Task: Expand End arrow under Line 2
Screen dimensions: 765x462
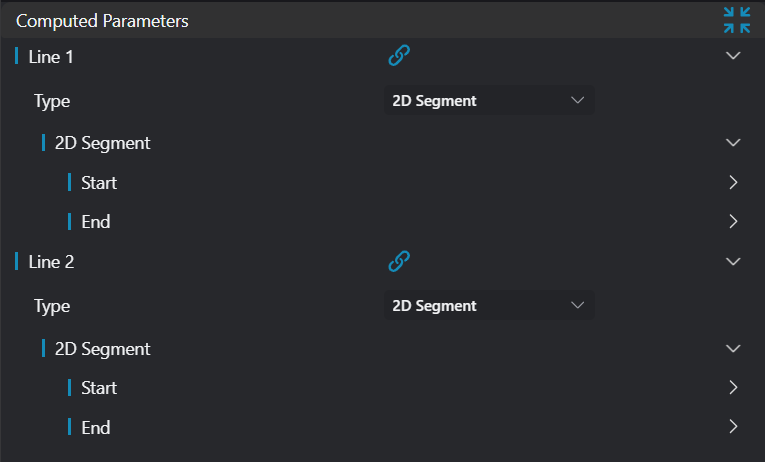Action: [x=733, y=427]
